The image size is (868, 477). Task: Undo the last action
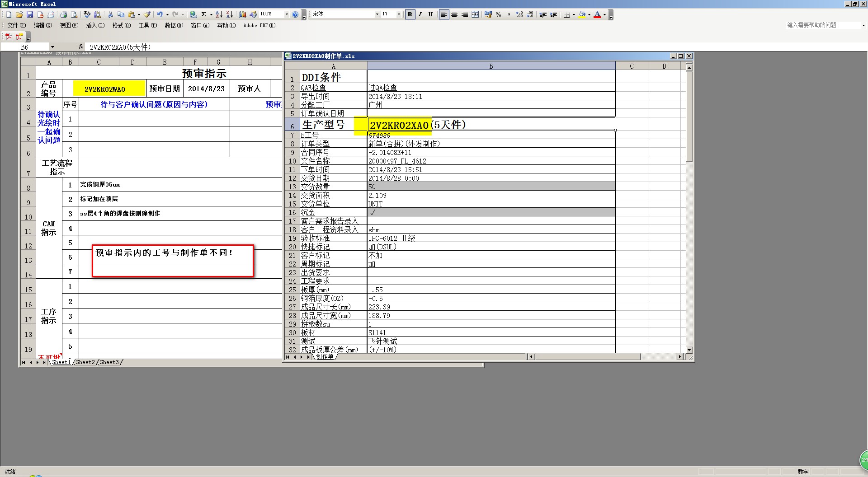click(160, 14)
